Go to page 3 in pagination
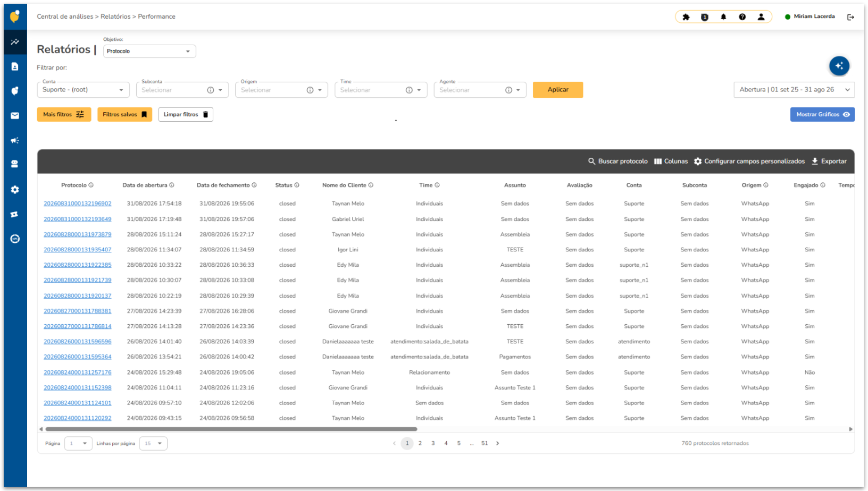This screenshot has height=491, width=868. tap(433, 443)
